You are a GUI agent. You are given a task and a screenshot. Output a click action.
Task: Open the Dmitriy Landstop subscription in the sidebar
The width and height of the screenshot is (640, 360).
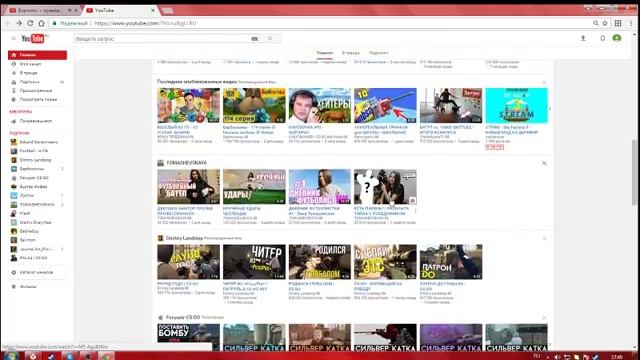tap(37, 160)
